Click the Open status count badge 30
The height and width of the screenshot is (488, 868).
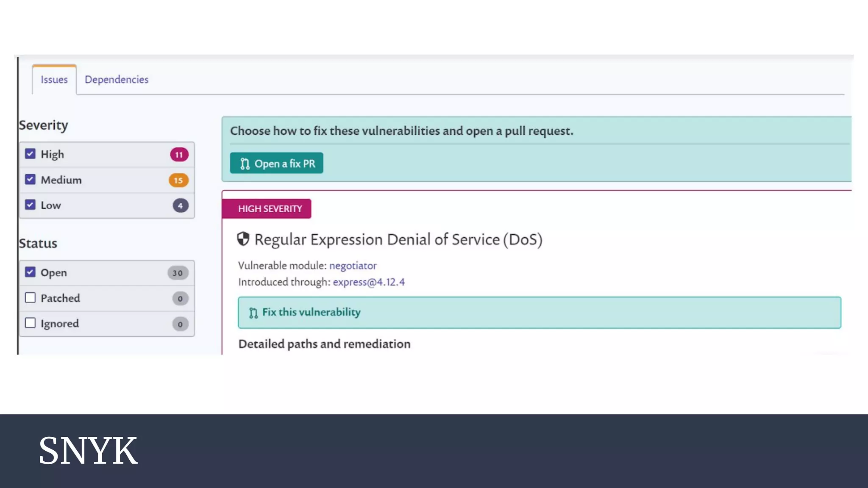(178, 273)
